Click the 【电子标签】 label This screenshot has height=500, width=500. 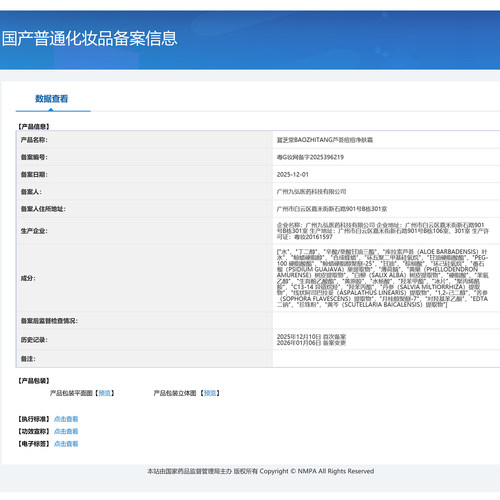click(x=34, y=444)
